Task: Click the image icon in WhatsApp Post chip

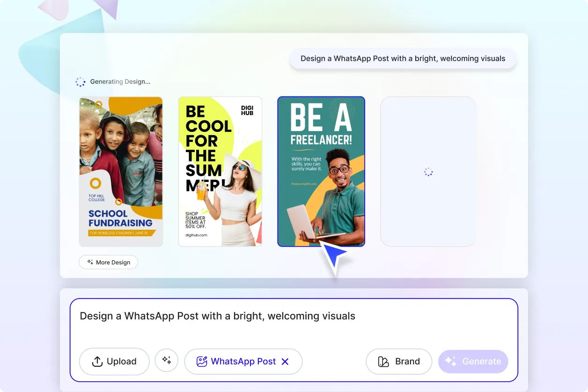Action: point(202,362)
